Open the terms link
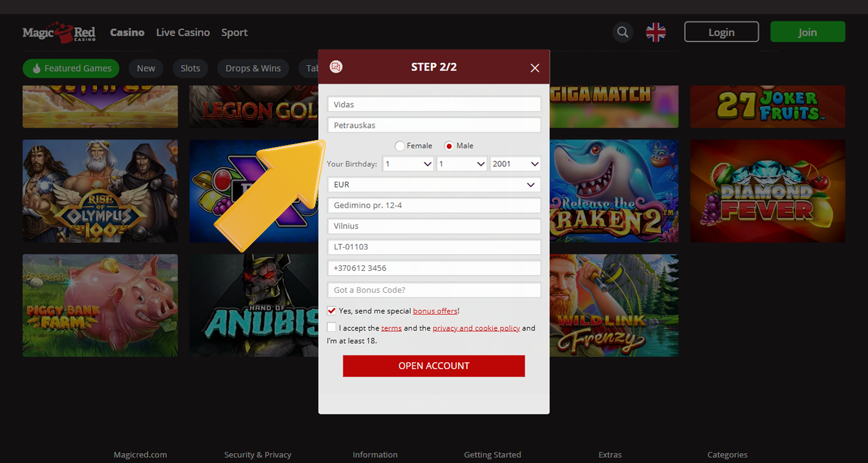Viewport: 868px width, 463px height. point(391,328)
